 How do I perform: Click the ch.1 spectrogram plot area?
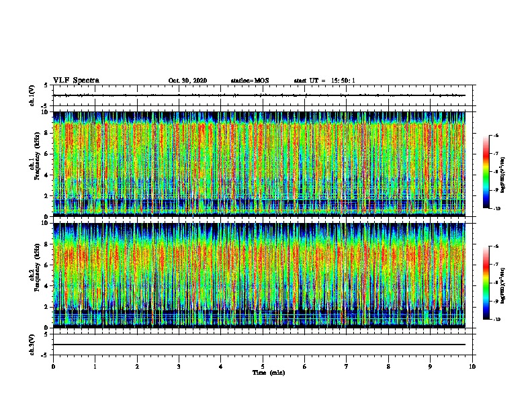[x=259, y=164]
